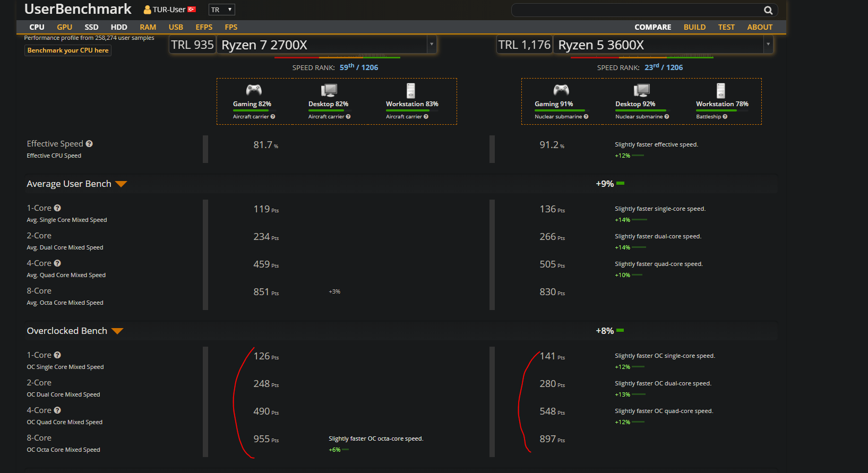The height and width of the screenshot is (473, 868).
Task: Click the 897 Pts OC 8-Core score
Action: (552, 439)
